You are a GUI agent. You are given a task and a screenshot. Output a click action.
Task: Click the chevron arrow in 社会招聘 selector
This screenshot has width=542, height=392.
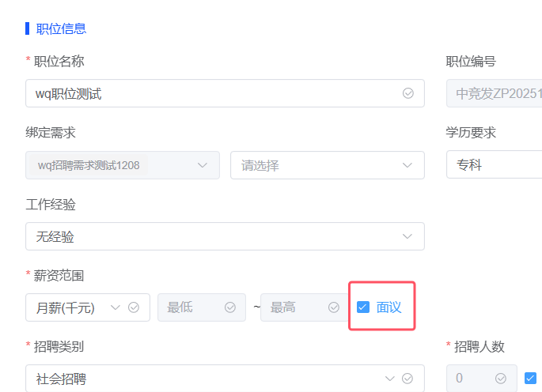389,379
